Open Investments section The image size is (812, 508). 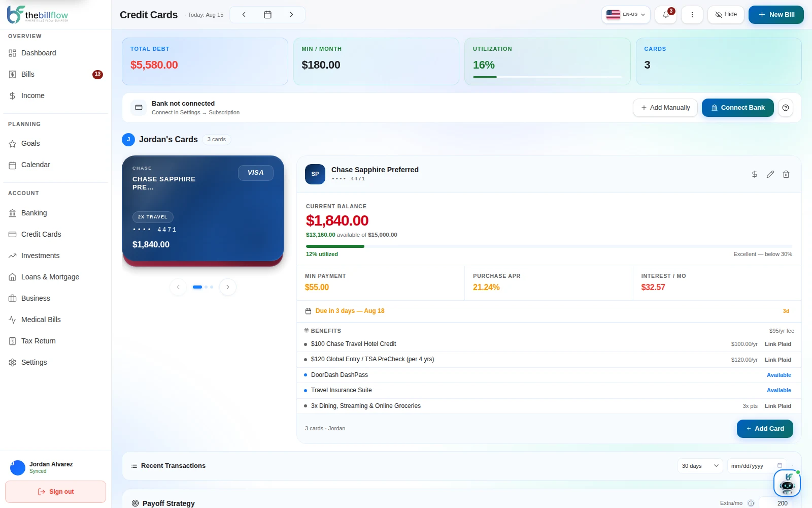click(x=56, y=256)
